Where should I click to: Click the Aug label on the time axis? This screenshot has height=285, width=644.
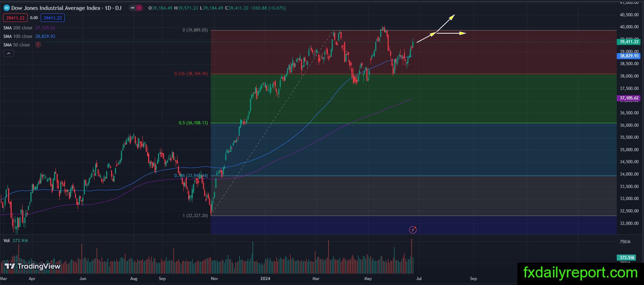[134, 279]
